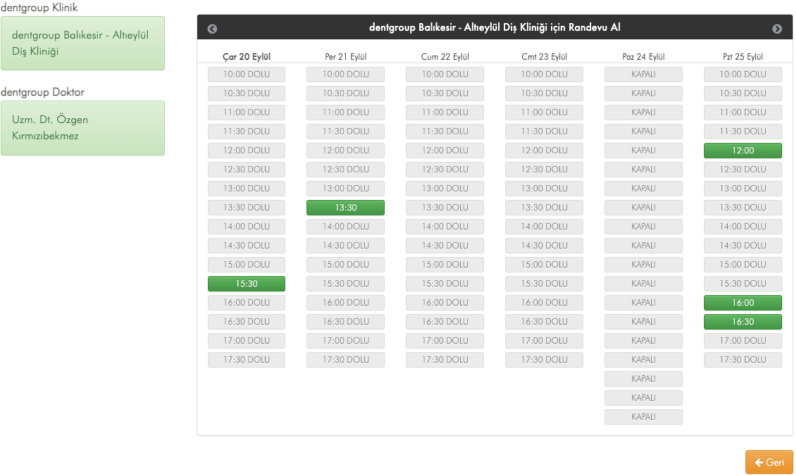Choose 16:00 slot on Pzt 25 Eylül
This screenshot has height=475, width=796.
742,303
